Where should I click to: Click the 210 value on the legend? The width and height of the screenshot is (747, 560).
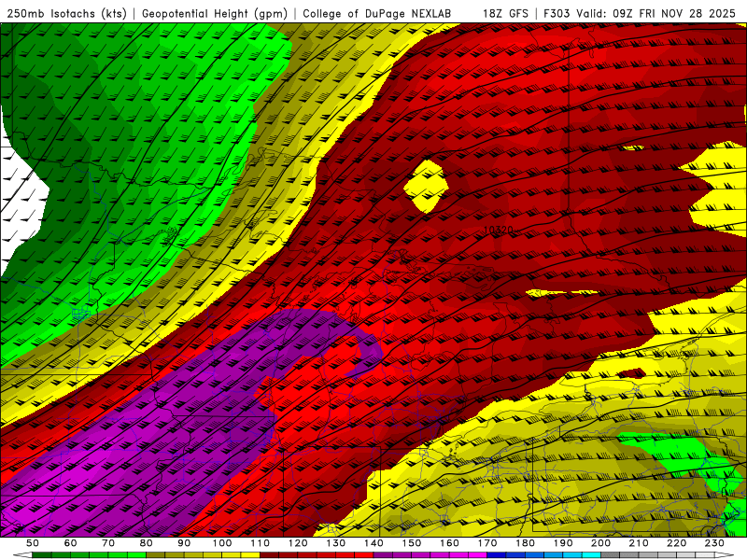pyautogui.click(x=639, y=543)
